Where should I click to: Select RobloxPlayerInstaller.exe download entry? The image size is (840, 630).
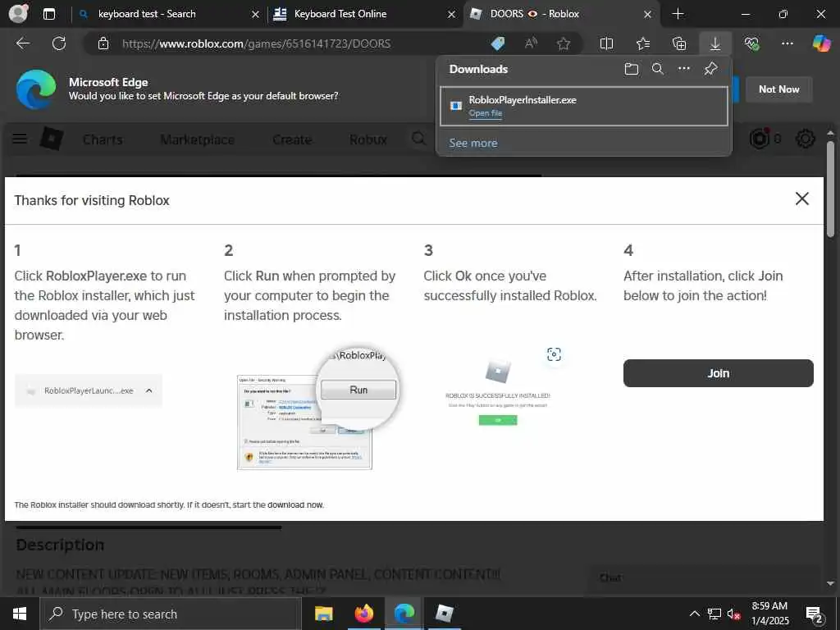[x=583, y=106]
